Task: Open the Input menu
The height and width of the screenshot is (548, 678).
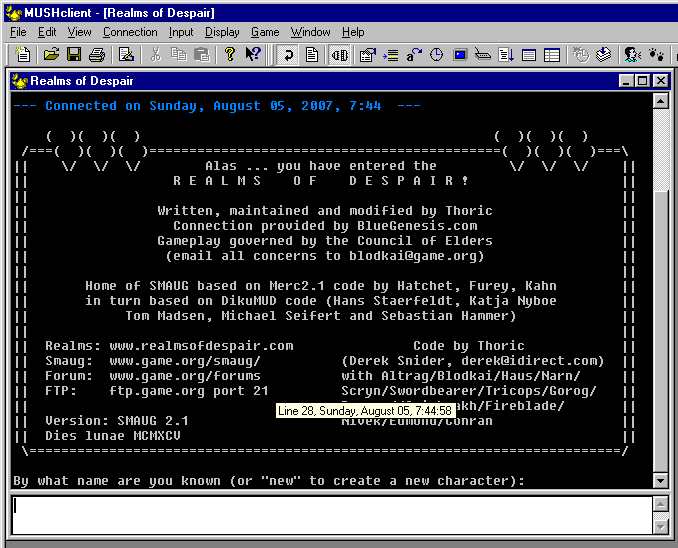Action: coord(181,32)
